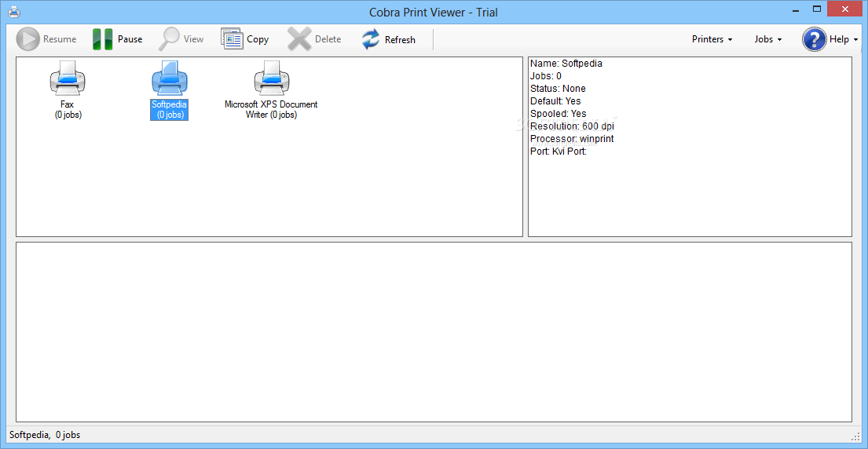Click the 'Status: None' detail line
This screenshot has height=449, width=868.
558,89
